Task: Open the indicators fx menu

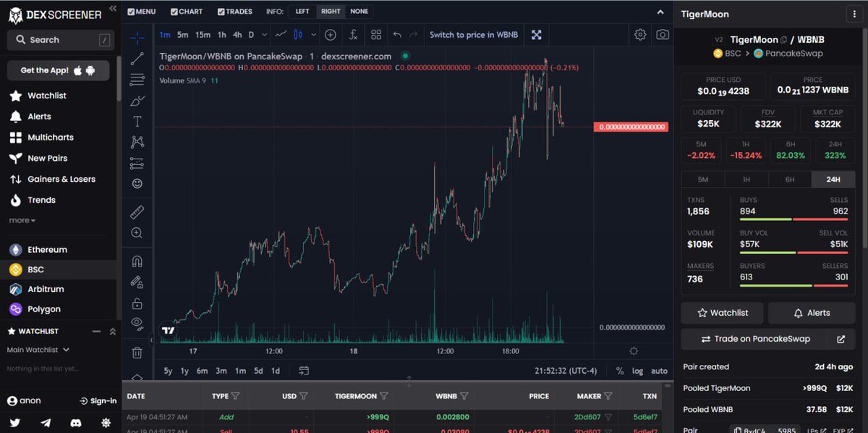Action: point(353,34)
